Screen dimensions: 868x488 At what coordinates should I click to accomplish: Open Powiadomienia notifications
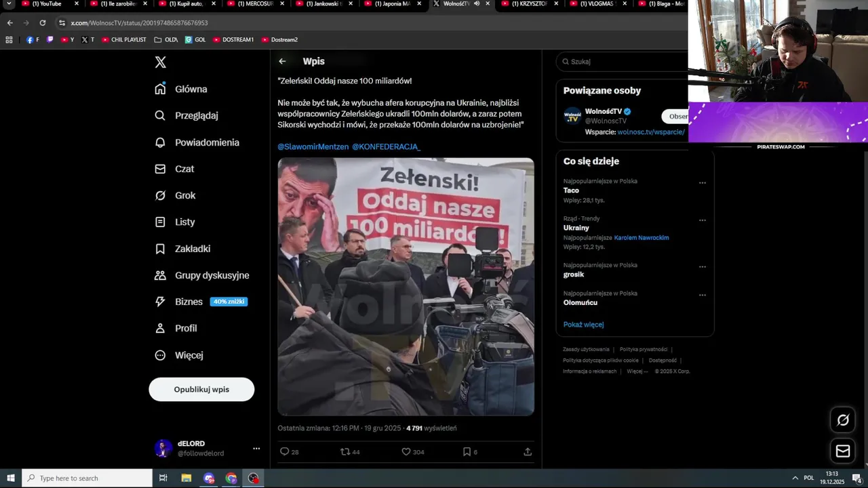197,142
